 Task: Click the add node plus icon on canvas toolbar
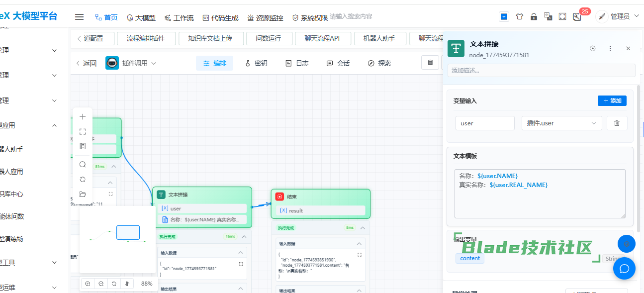83,117
